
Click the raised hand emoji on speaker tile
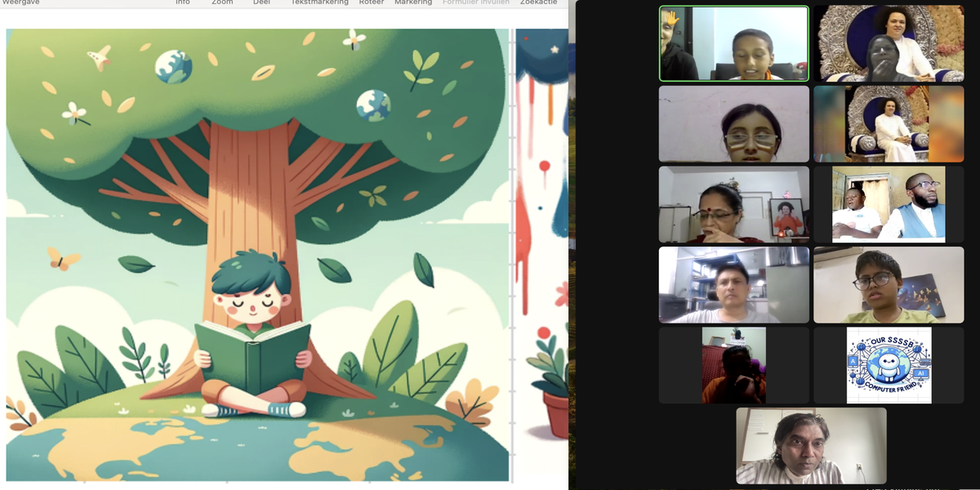click(670, 19)
